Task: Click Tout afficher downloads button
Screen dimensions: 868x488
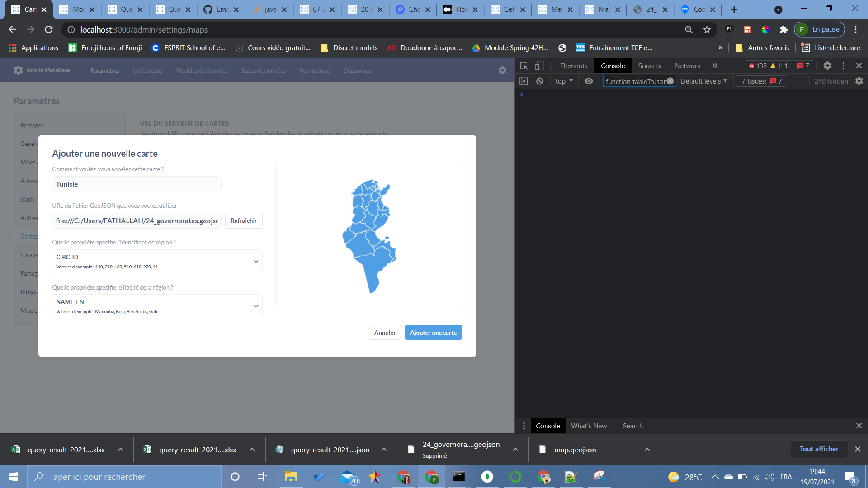Action: pos(819,449)
